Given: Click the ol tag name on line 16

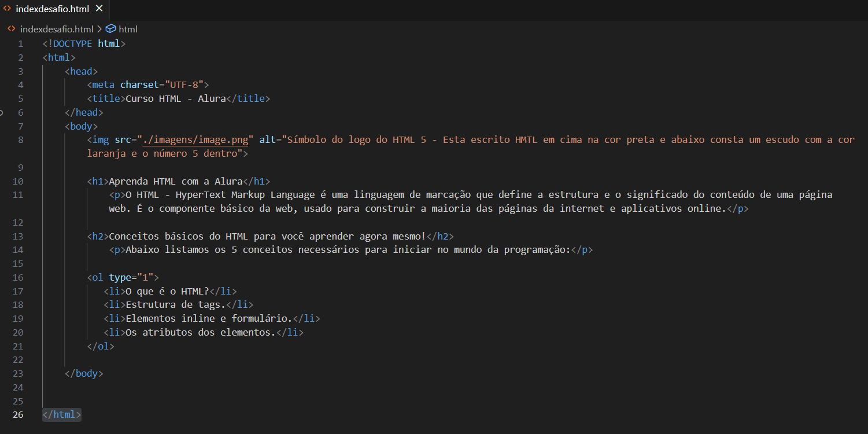Looking at the screenshot, I should [98, 278].
